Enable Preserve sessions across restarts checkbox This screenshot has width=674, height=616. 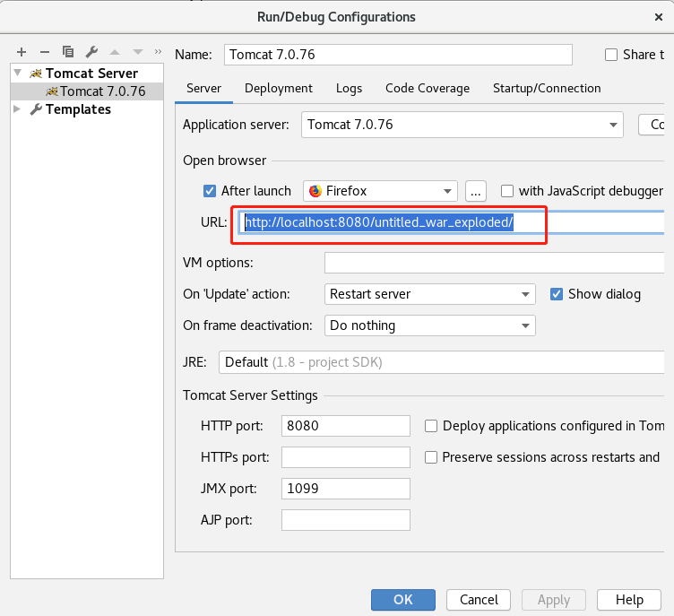click(x=431, y=457)
